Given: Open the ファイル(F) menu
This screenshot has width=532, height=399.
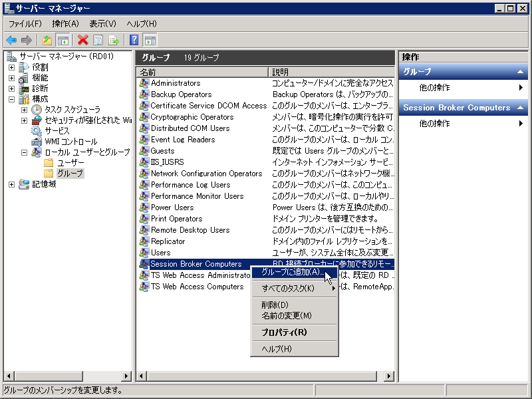Looking at the screenshot, I should coord(25,24).
